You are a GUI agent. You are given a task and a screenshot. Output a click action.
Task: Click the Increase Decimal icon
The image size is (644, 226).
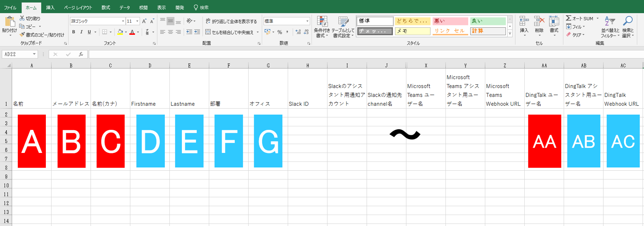298,32
